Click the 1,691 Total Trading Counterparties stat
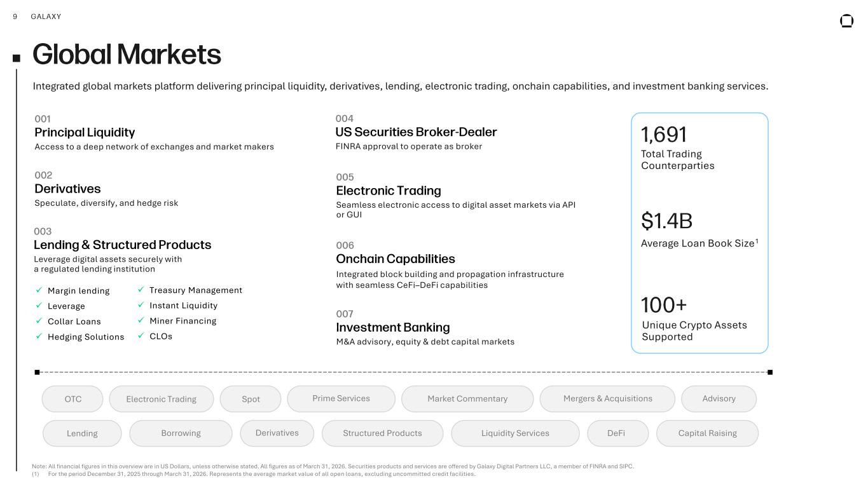Image resolution: width=868 pixels, height=488 pixels. click(x=677, y=147)
